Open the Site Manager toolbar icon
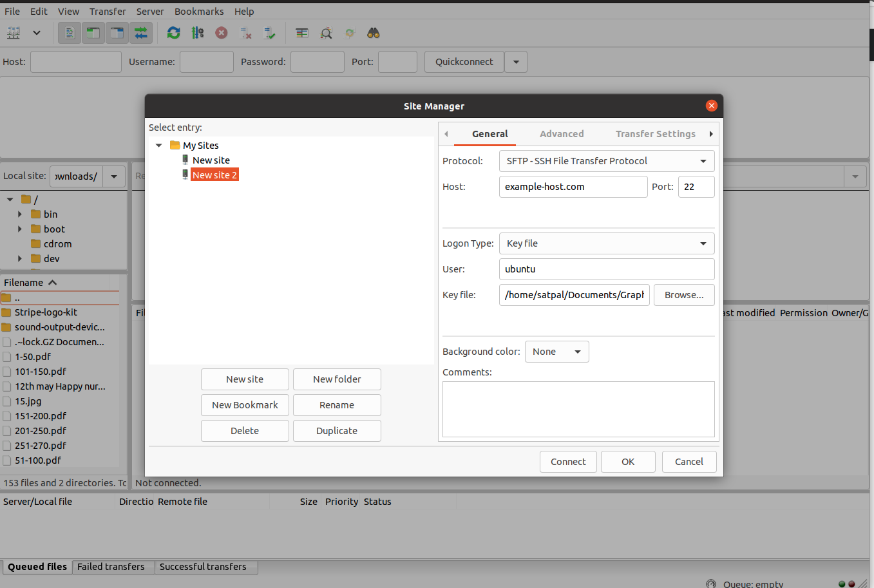This screenshot has width=874, height=588. tap(13, 32)
